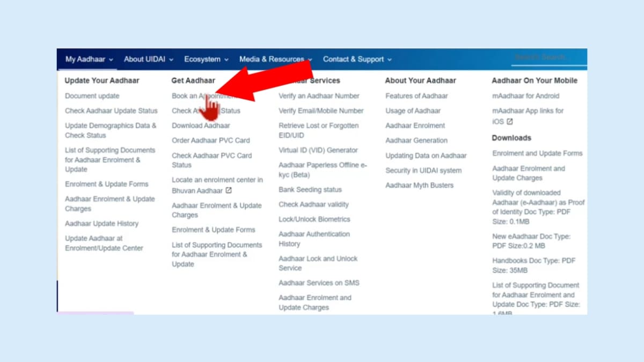The image size is (644, 362).
Task: Click external link icon next to iOS
Action: pos(510,122)
